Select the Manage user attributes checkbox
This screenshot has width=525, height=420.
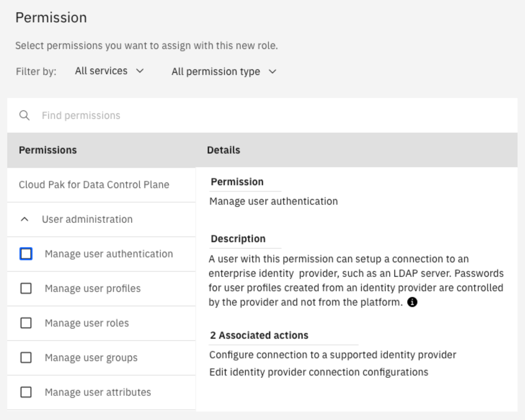pyautogui.click(x=26, y=392)
